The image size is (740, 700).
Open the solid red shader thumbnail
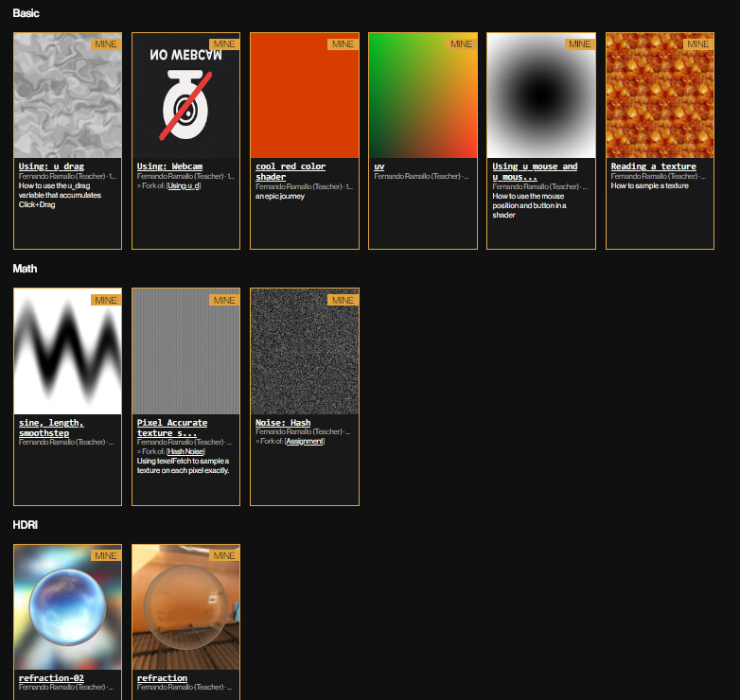pos(305,96)
